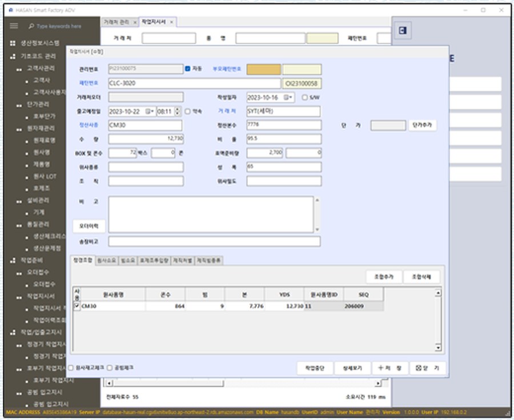Collapse the 원자재관리 tree group
Image resolution: width=514 pixels, height=420 pixels.
pyautogui.click(x=19, y=129)
